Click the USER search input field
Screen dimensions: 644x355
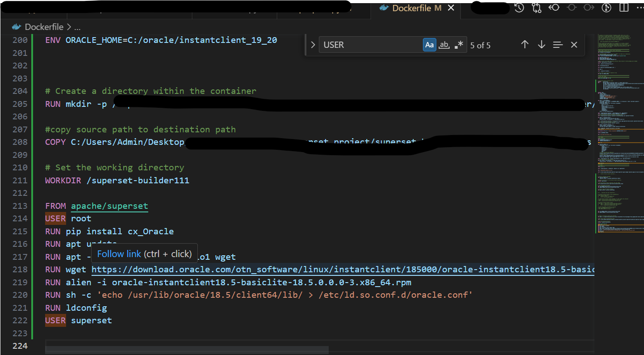click(371, 45)
